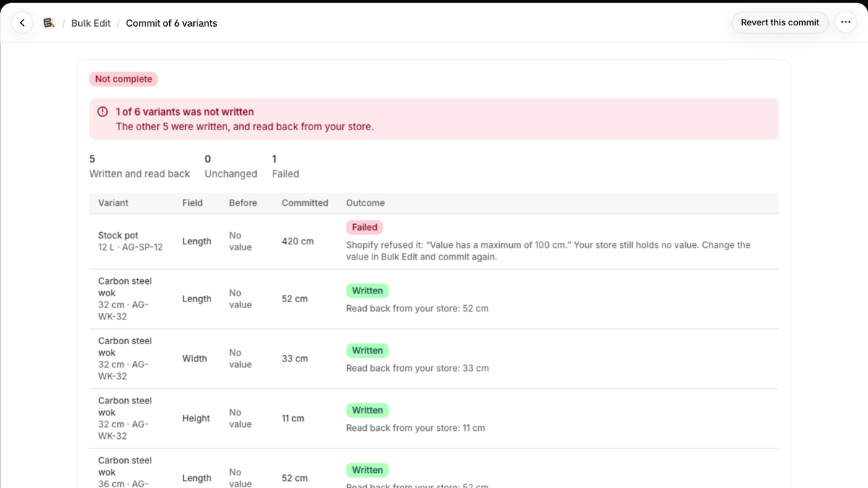Click the Height field cell
Image resolution: width=868 pixels, height=488 pixels.
click(196, 419)
